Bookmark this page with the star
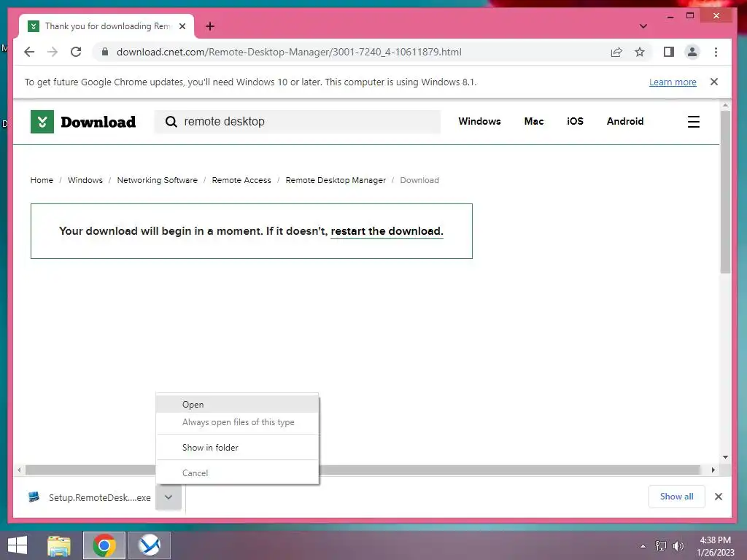 click(639, 52)
